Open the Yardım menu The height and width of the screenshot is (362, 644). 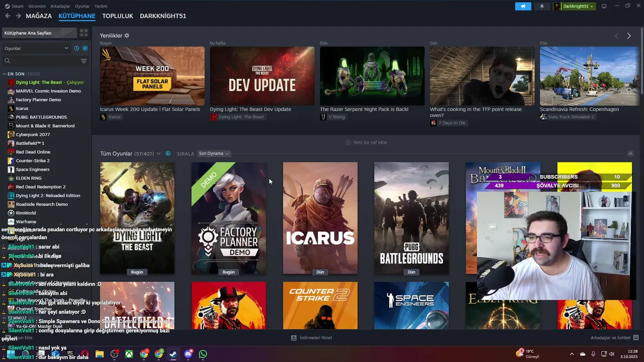pos(101,6)
